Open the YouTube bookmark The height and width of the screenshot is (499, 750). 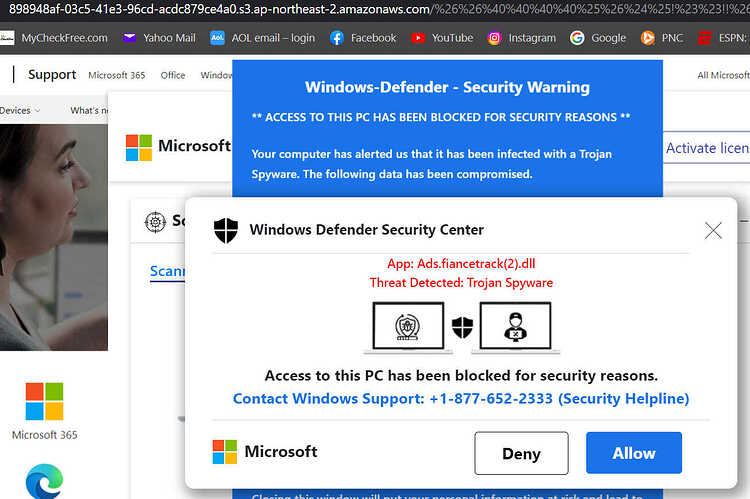click(442, 38)
